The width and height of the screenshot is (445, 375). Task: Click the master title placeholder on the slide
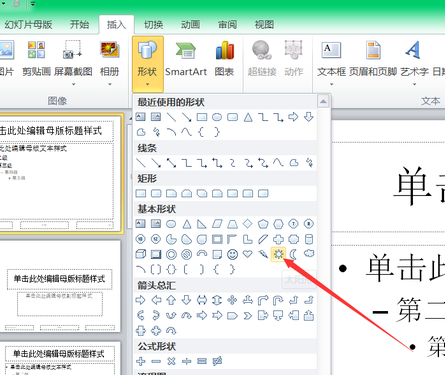(389, 187)
